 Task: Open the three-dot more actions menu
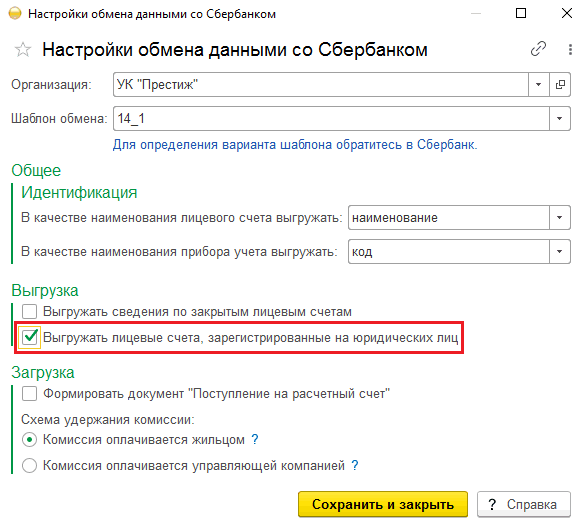pyautogui.click(x=570, y=49)
